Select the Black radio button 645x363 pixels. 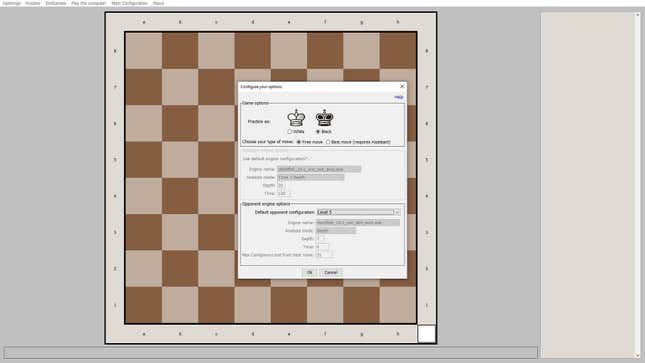tap(318, 132)
